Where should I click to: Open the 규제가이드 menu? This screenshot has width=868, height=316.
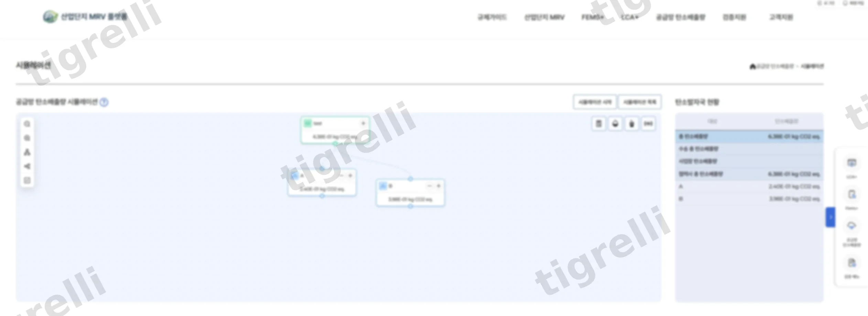tap(492, 17)
